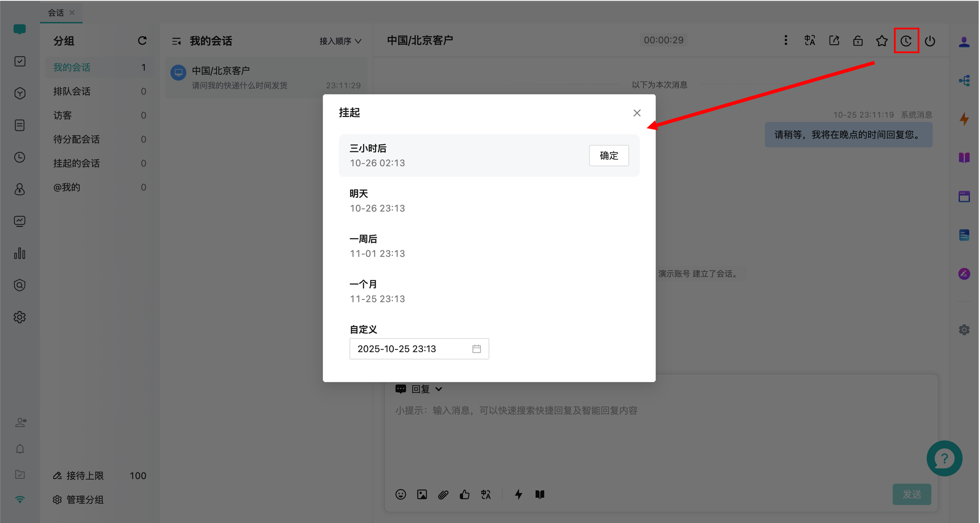Click the custom date input field

click(399, 349)
